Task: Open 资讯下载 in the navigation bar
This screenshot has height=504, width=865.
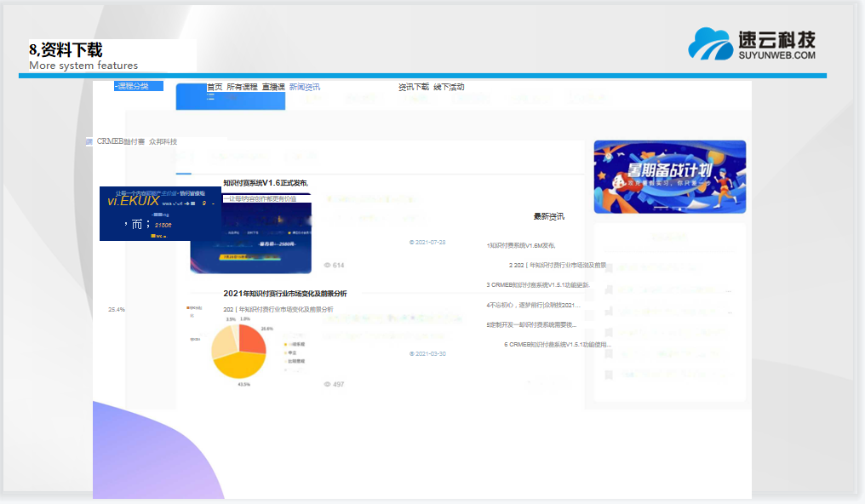Action: point(414,87)
